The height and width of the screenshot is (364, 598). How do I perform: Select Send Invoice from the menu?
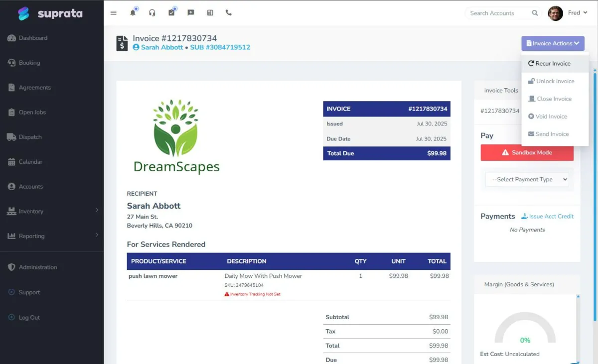pos(552,134)
